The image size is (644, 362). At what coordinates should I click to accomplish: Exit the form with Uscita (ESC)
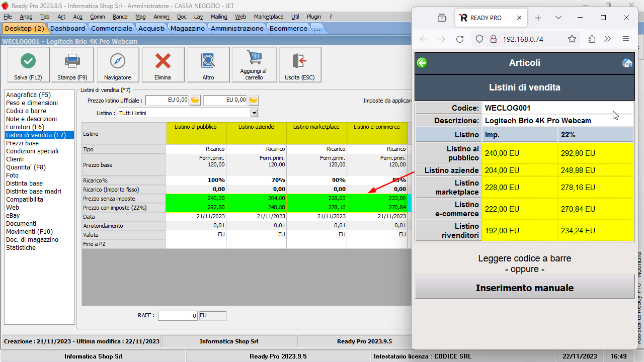[300, 65]
